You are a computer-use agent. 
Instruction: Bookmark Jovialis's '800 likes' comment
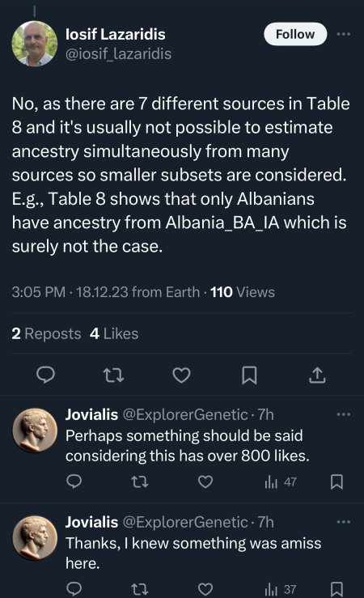point(336,482)
